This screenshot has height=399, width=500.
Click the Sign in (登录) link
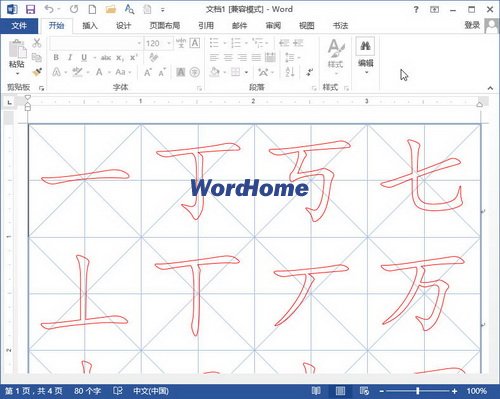[472, 25]
